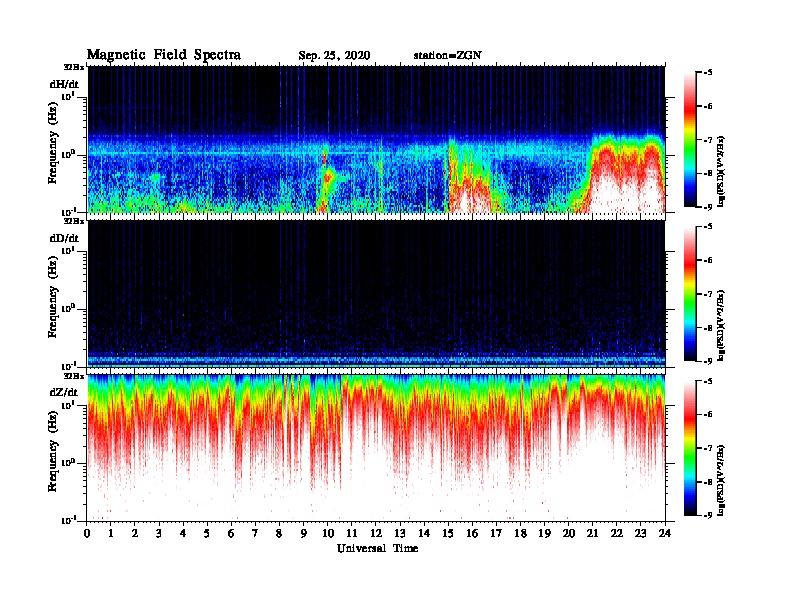
Task: Click hour tick label "15" on time axis
Action: 448,533
